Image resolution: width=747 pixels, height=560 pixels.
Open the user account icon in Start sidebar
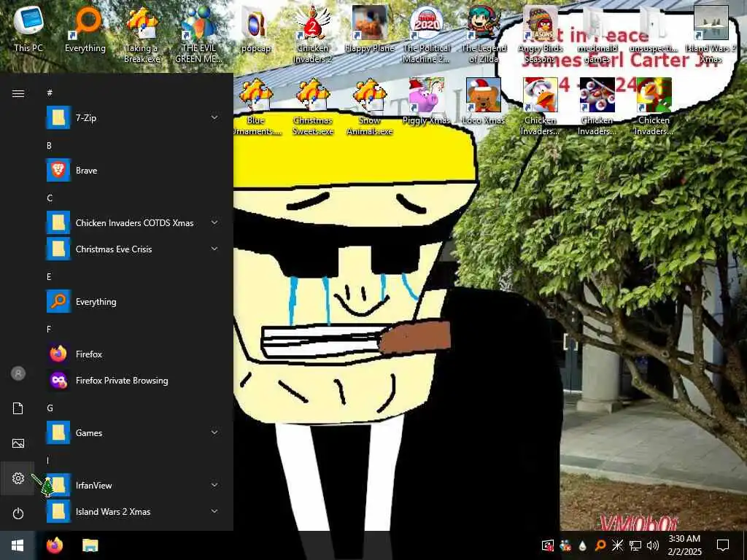tap(18, 373)
